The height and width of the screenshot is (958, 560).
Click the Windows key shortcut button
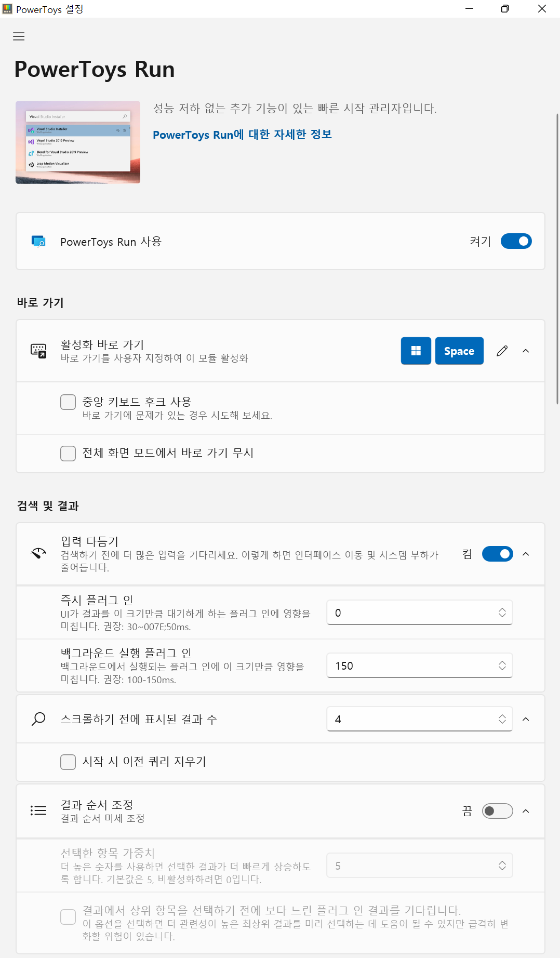(416, 351)
